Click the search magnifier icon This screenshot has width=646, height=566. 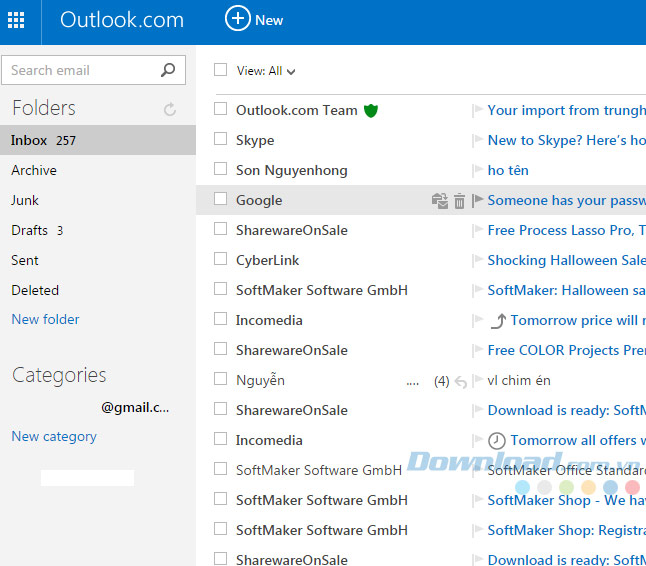coord(168,70)
